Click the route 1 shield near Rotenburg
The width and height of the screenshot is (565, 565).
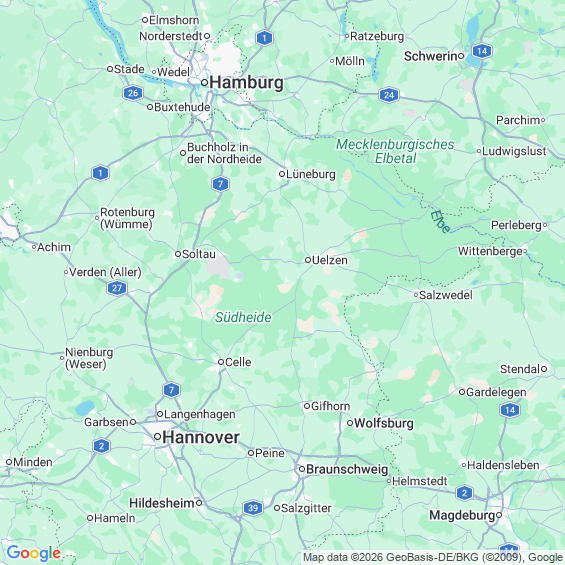[100, 173]
